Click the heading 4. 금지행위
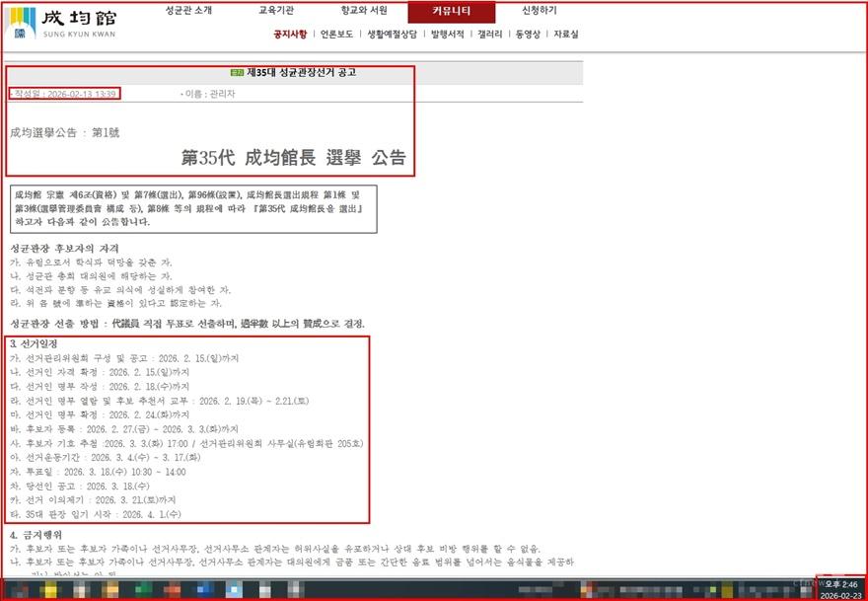Image resolution: width=868 pixels, height=601 pixels. [36, 535]
